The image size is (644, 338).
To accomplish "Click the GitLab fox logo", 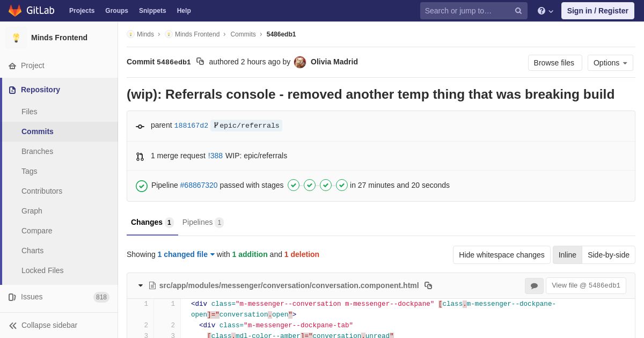I will tap(15, 11).
